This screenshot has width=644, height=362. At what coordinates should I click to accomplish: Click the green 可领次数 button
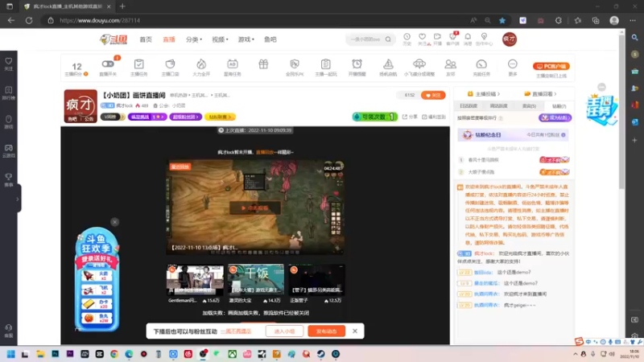[x=375, y=117]
